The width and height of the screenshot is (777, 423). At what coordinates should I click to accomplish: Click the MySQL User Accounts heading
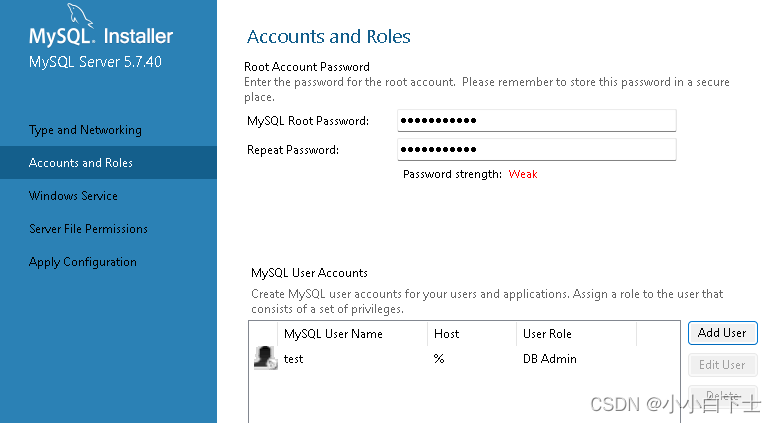[x=309, y=273]
